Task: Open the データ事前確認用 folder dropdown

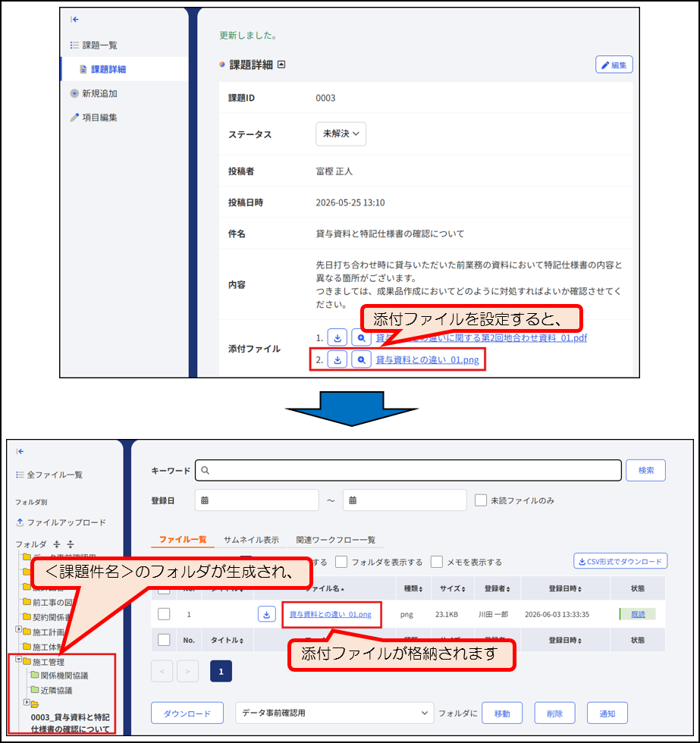Action: 334,713
